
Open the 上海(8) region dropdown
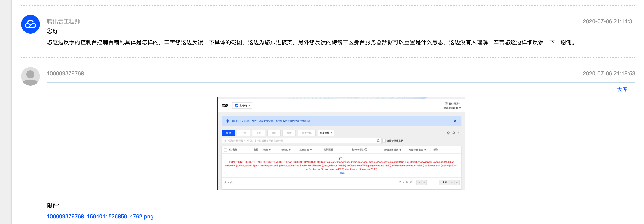[242, 106]
